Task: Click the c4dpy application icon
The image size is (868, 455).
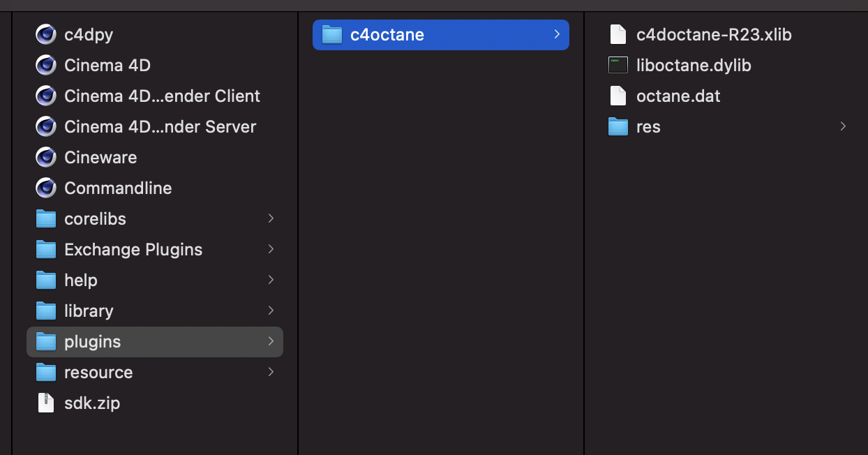Action: [46, 34]
